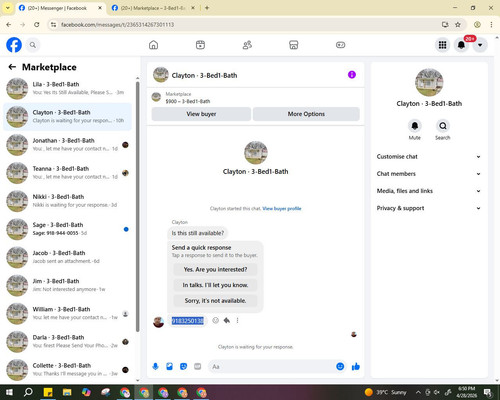Switch to Marketplace 3-Bed1 browser tab
500x400 pixels.
point(153,8)
